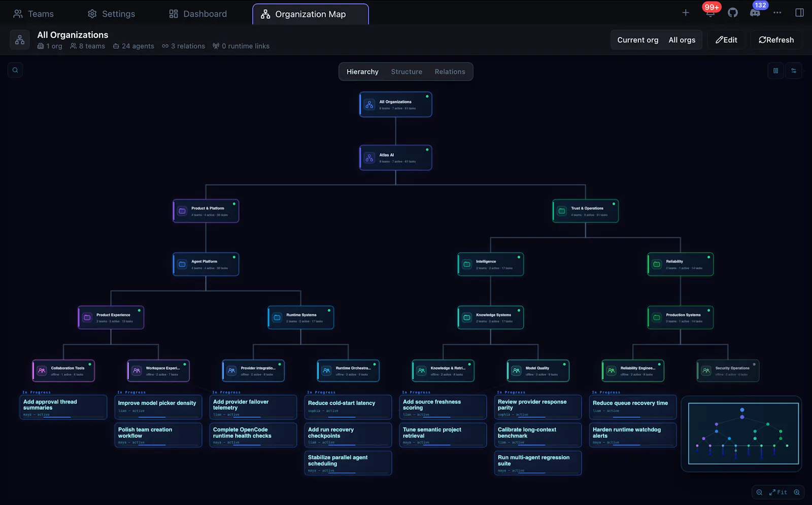Select the Organization Map tab
The height and width of the screenshot is (505, 812).
click(310, 14)
